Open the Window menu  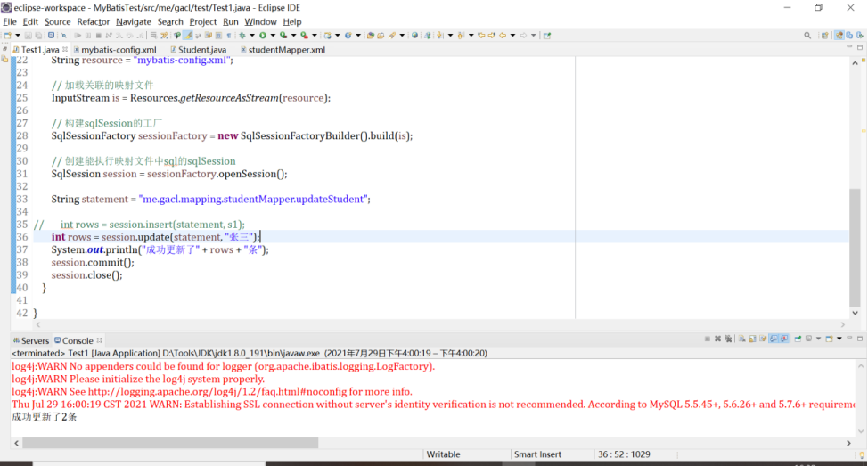point(260,21)
